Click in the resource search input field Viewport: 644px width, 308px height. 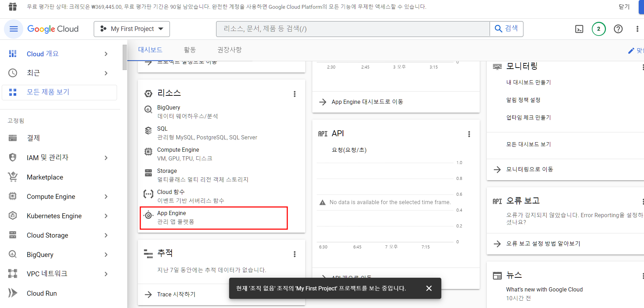353,29
